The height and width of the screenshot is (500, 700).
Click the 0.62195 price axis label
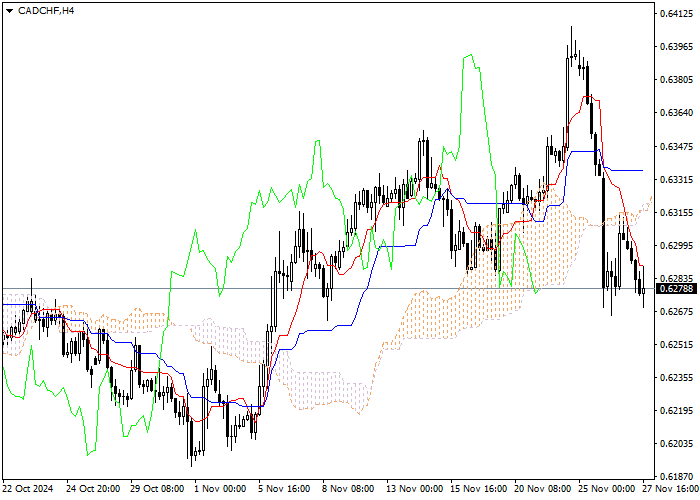tap(676, 411)
